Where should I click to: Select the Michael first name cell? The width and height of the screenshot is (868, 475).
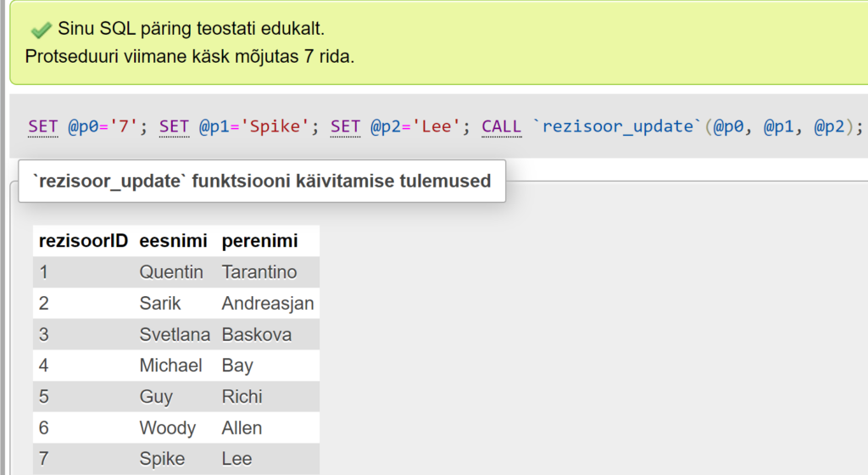coord(170,366)
